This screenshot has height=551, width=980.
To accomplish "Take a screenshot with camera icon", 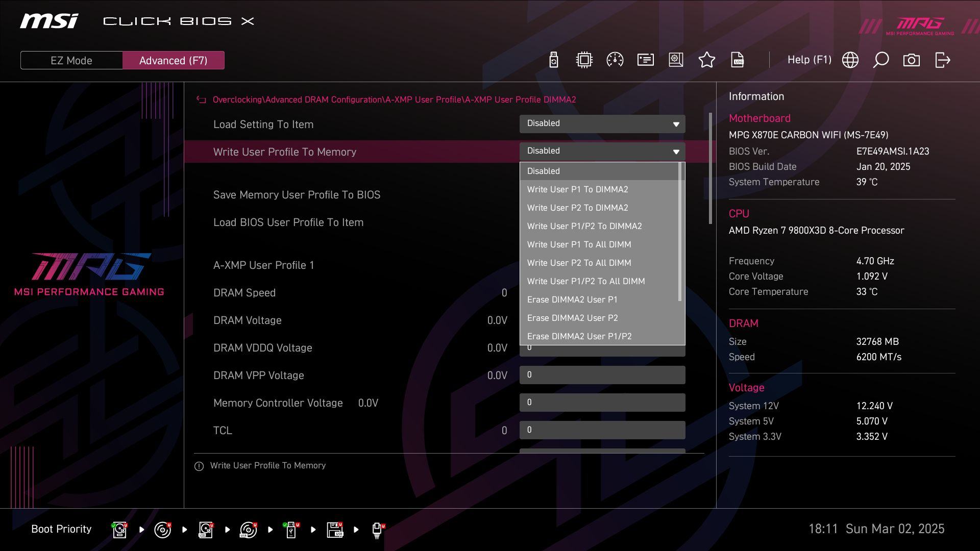I will click(x=911, y=60).
